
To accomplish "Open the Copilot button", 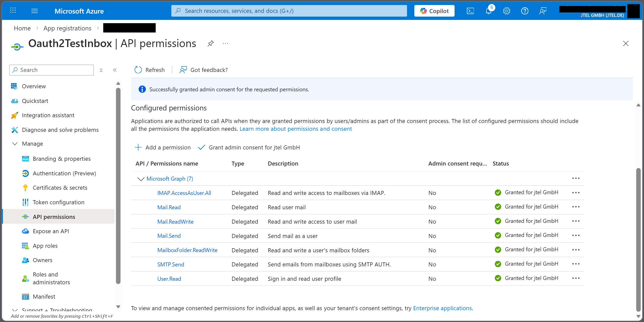I will coord(434,11).
